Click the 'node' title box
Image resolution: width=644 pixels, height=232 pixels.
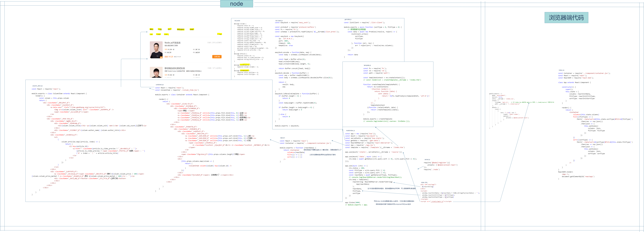pyautogui.click(x=236, y=4)
